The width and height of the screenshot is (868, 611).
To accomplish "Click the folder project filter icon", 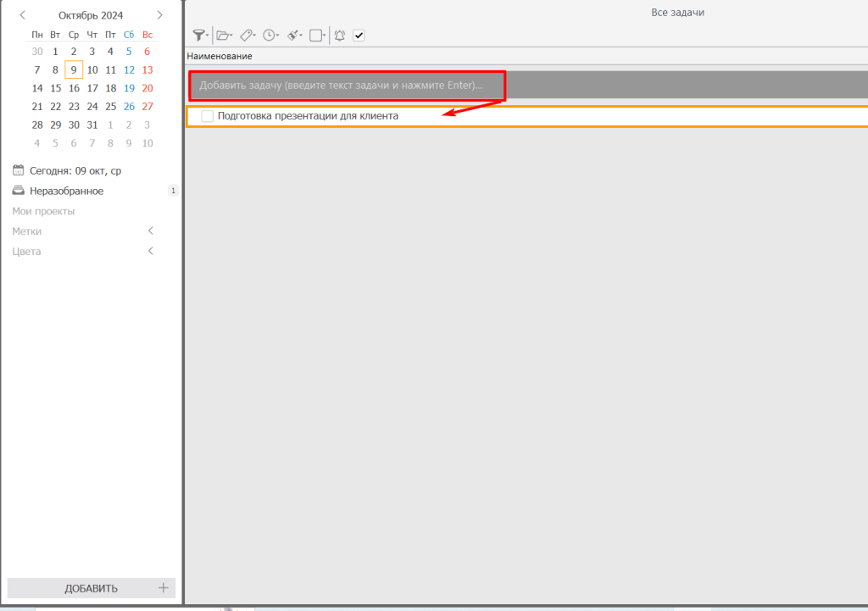I will (x=223, y=36).
